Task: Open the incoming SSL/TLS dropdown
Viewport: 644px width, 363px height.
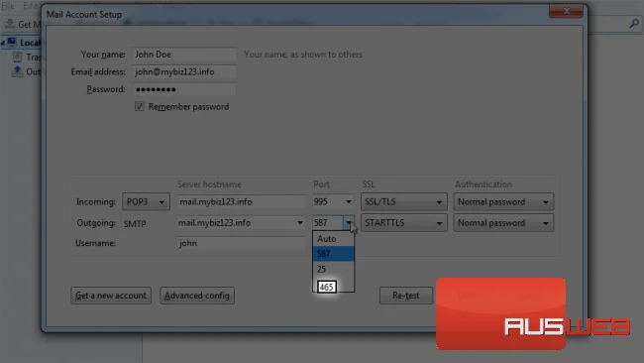Action: point(403,202)
